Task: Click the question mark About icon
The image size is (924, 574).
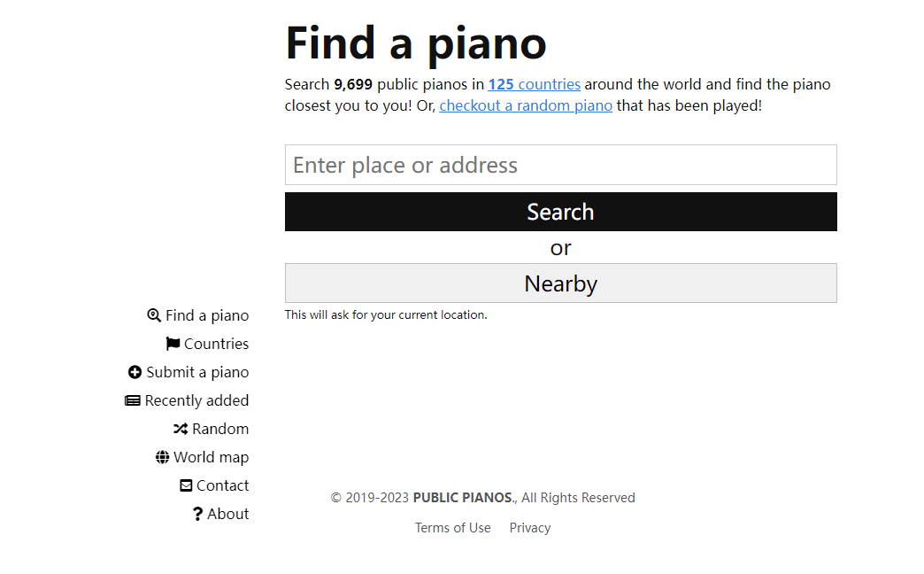Action: pyautogui.click(x=196, y=513)
